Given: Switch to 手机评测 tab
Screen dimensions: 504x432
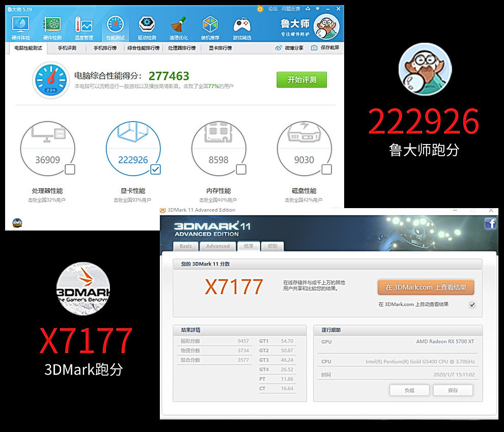Looking at the screenshot, I should pos(67,48).
